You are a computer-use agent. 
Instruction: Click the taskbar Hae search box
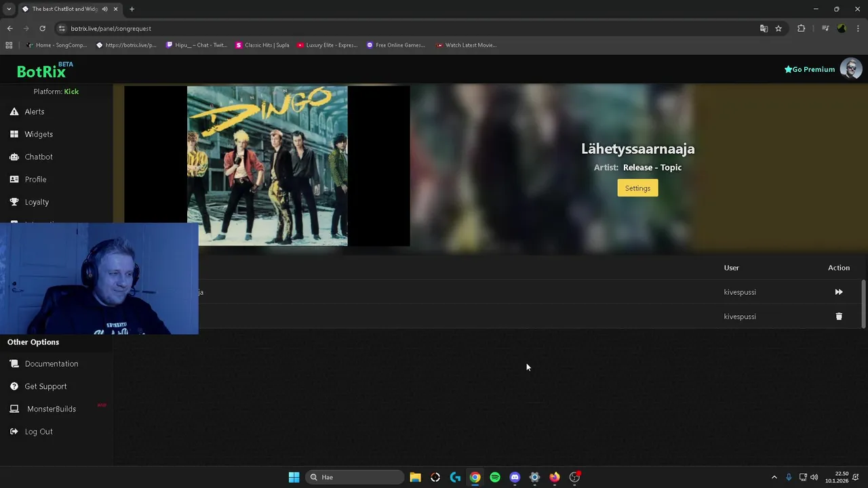click(356, 477)
